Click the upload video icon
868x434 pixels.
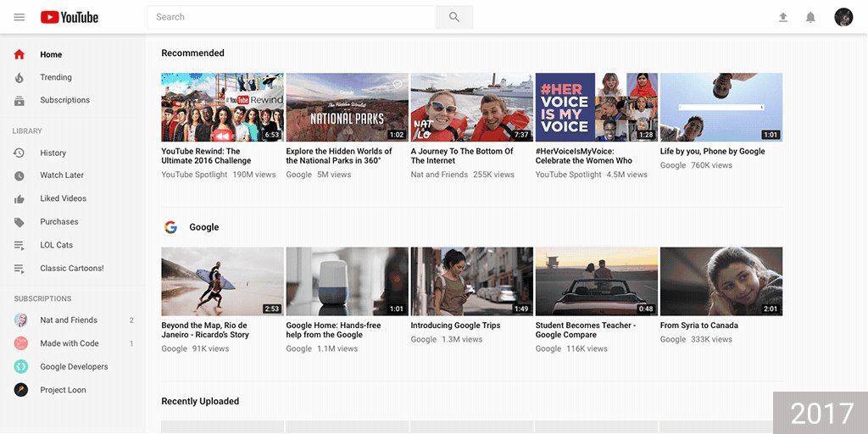click(x=782, y=17)
